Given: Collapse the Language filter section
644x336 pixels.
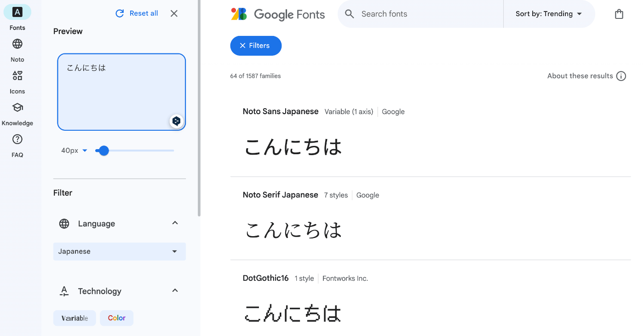Looking at the screenshot, I should [x=175, y=223].
